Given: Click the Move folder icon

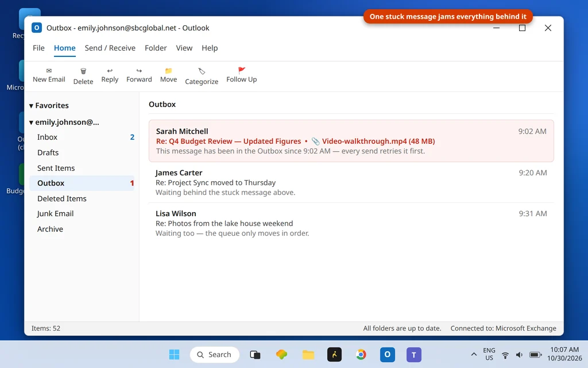Looking at the screenshot, I should pos(168,71).
